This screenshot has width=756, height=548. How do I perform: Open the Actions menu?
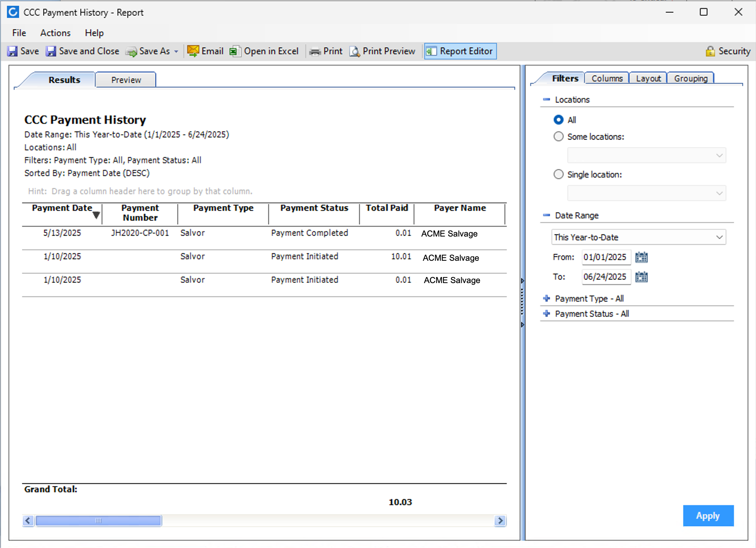55,33
